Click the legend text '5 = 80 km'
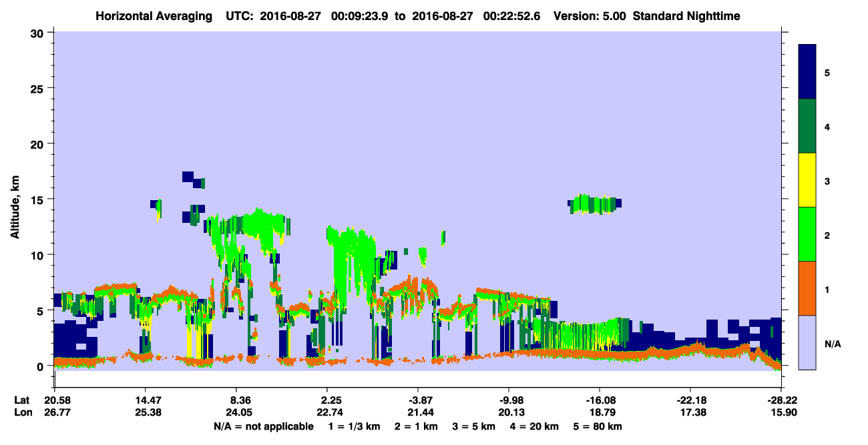 [598, 426]
